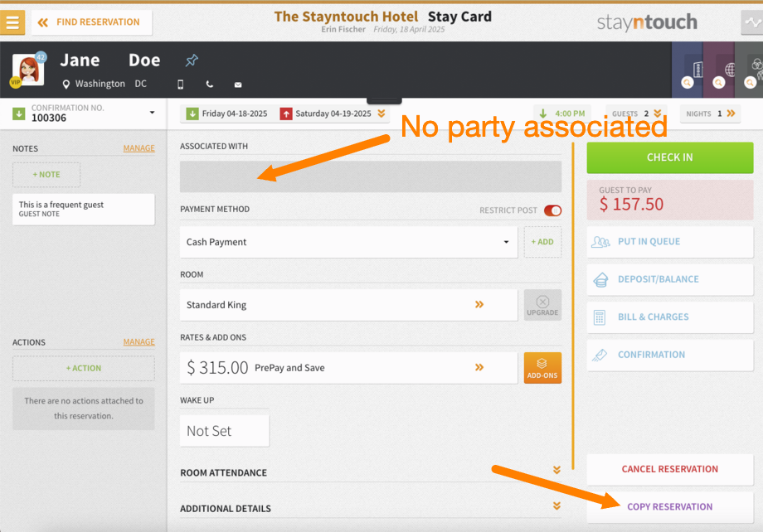The width and height of the screenshot is (763, 532).
Task: Click the Guest To Pay balance
Action: click(670, 200)
